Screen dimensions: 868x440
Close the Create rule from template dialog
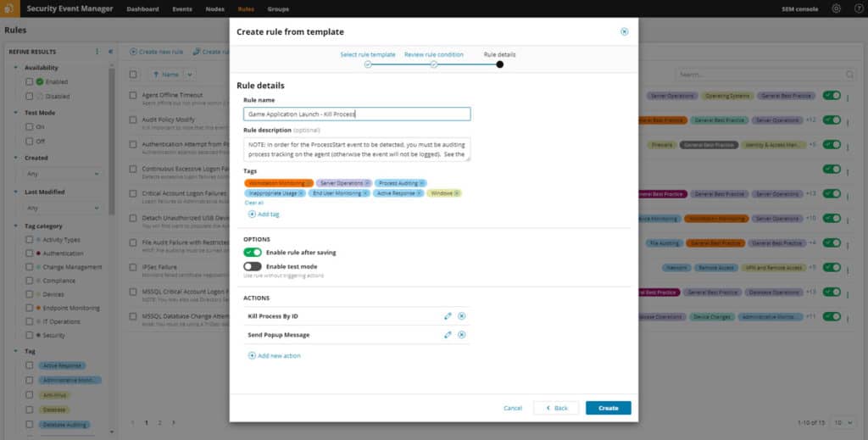coord(625,31)
